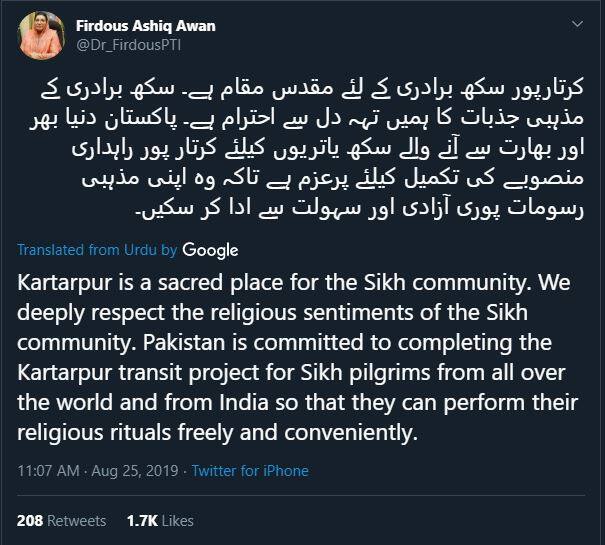Click the "Translated from Urdu by" label
The image size is (605, 545).
pos(97,249)
